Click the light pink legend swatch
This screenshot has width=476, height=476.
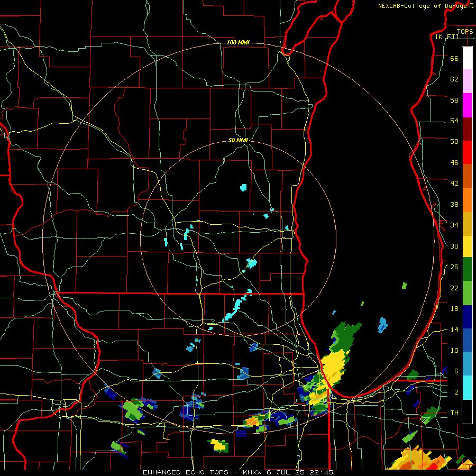coord(467,81)
